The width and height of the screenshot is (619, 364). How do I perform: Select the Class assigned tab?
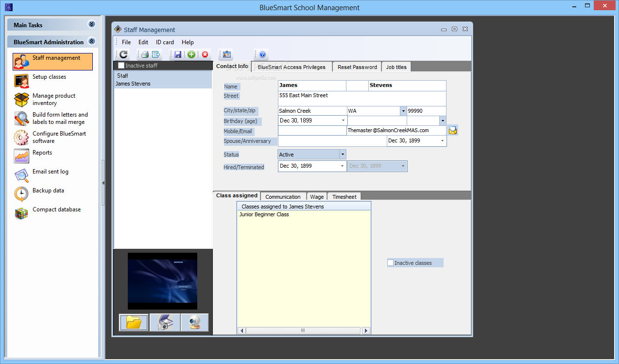[x=237, y=195]
